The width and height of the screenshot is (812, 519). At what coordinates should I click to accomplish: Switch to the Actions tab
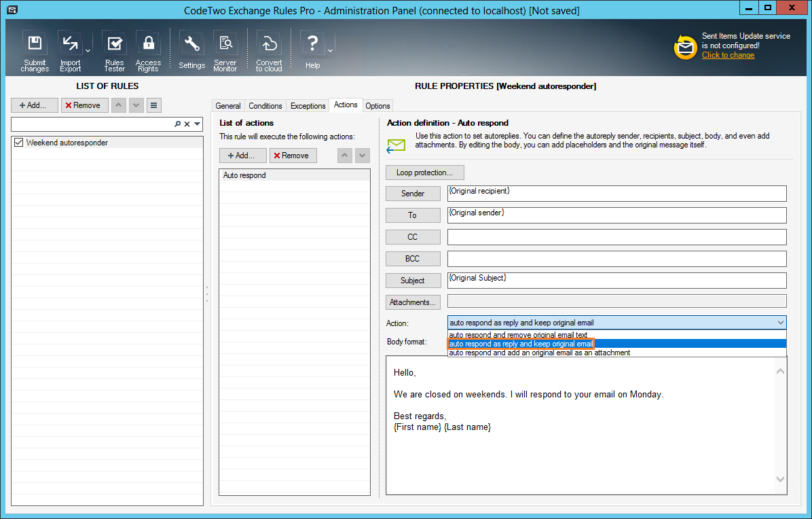pos(346,105)
